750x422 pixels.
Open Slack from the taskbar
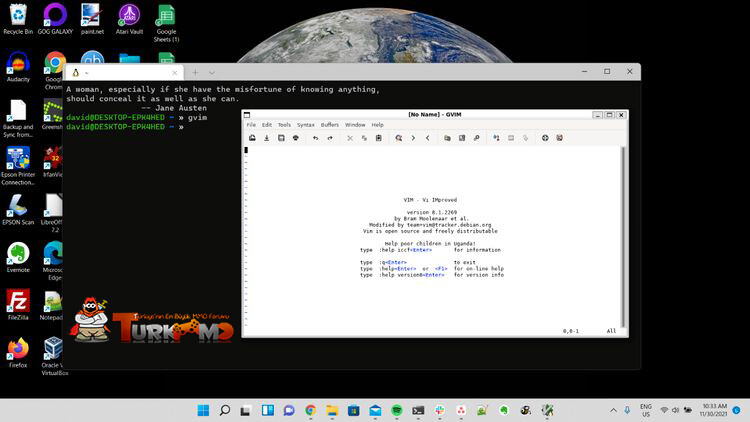[x=440, y=411]
